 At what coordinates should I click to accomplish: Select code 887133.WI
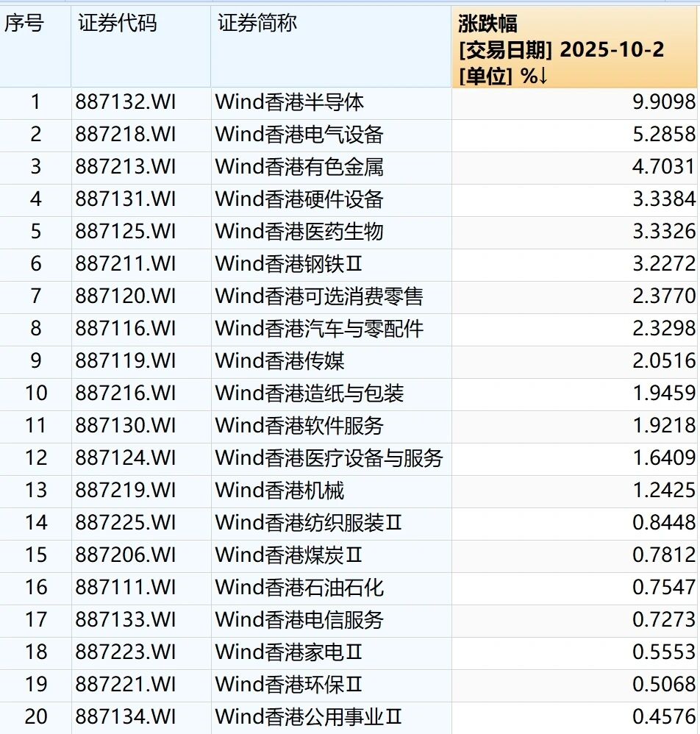(126, 620)
